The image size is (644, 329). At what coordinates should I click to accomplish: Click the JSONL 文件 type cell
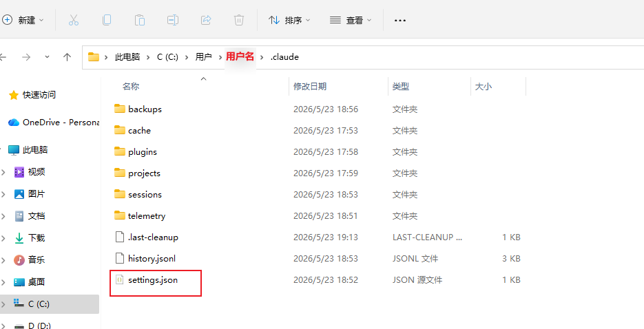[415, 258]
